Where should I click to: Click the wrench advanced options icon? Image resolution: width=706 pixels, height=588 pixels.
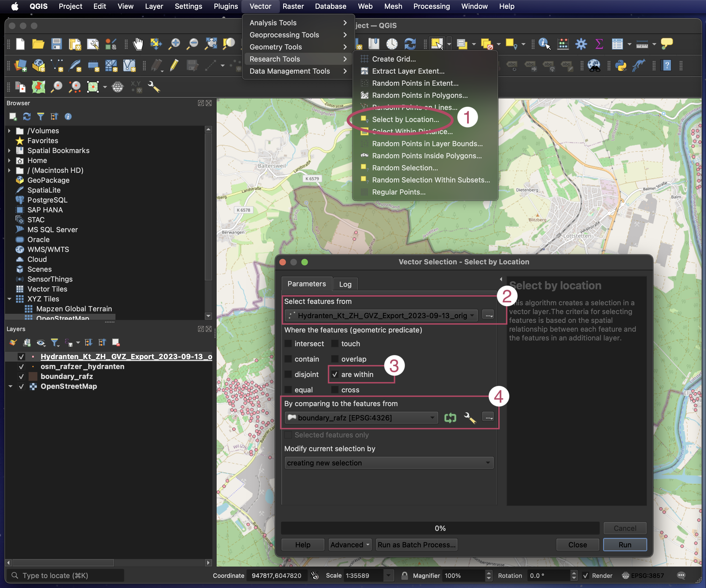coord(470,418)
